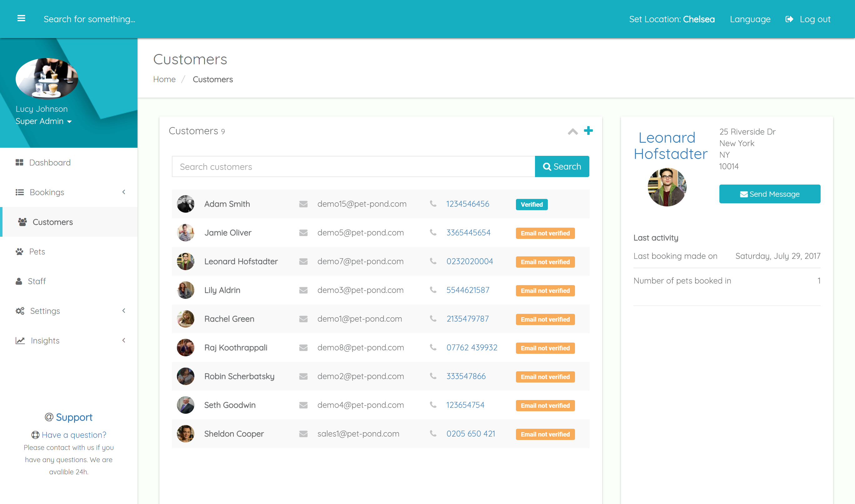Select Seth Goodwin customer name
Screen dimensions: 855x504
point(230,405)
